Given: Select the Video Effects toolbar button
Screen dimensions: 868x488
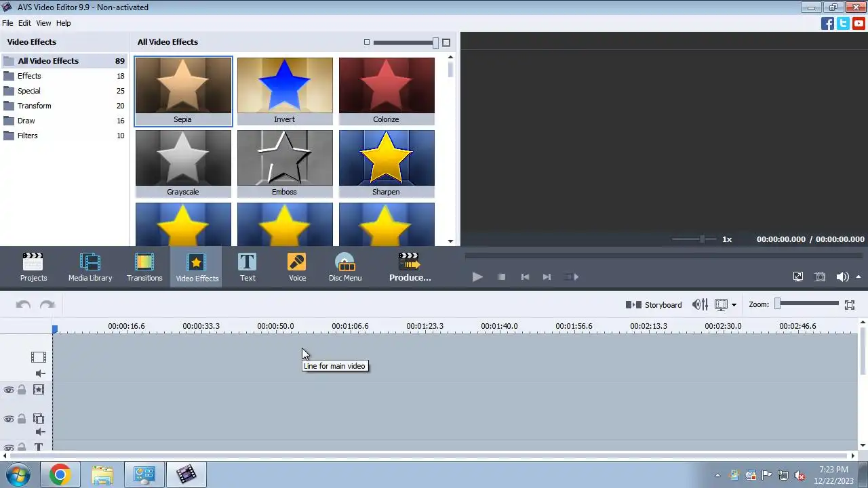Looking at the screenshot, I should (197, 266).
